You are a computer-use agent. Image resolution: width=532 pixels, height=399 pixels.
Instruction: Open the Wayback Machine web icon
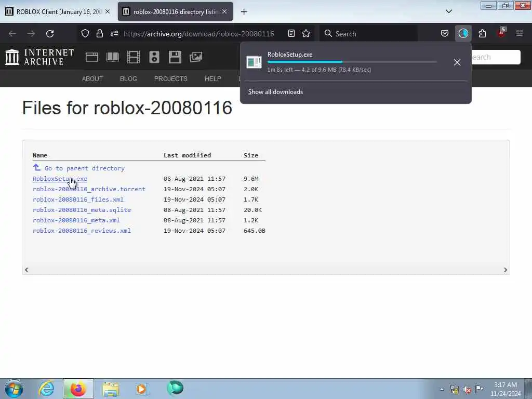(92, 57)
